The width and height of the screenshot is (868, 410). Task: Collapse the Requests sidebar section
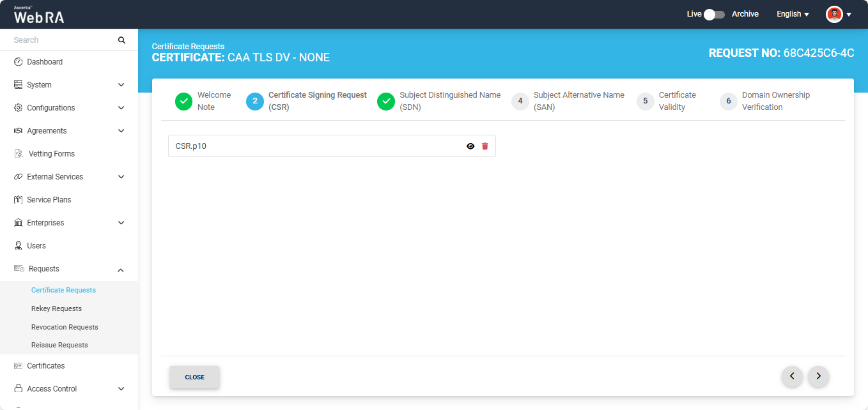pos(121,270)
